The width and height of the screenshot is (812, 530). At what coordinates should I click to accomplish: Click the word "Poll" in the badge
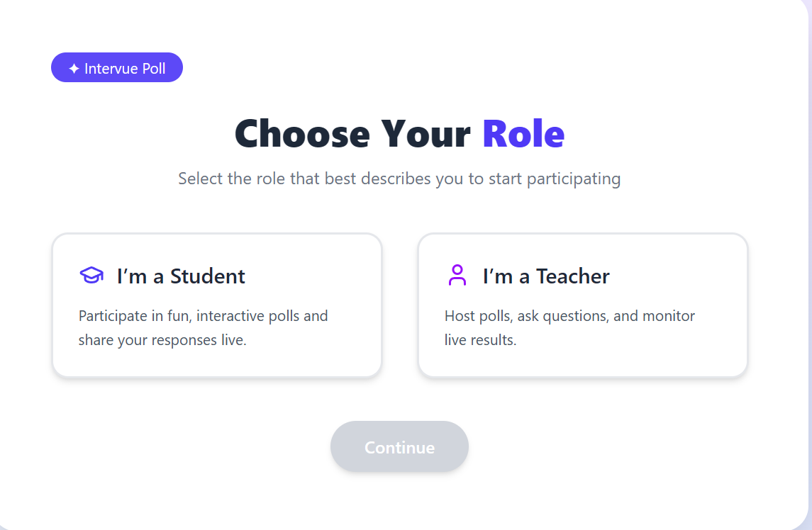pyautogui.click(x=154, y=69)
